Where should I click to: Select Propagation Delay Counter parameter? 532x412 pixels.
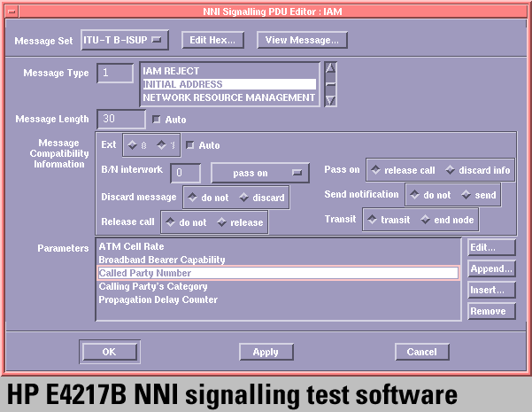278,299
